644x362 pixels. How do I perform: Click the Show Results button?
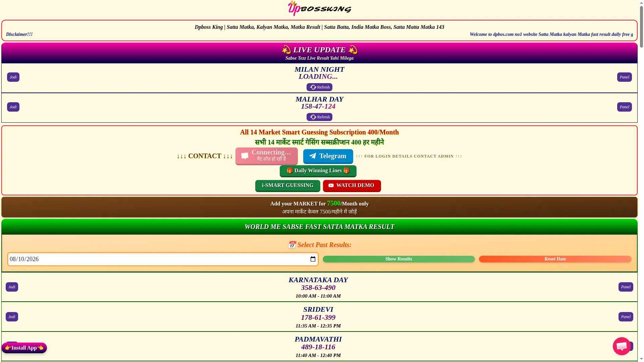pyautogui.click(x=399, y=259)
